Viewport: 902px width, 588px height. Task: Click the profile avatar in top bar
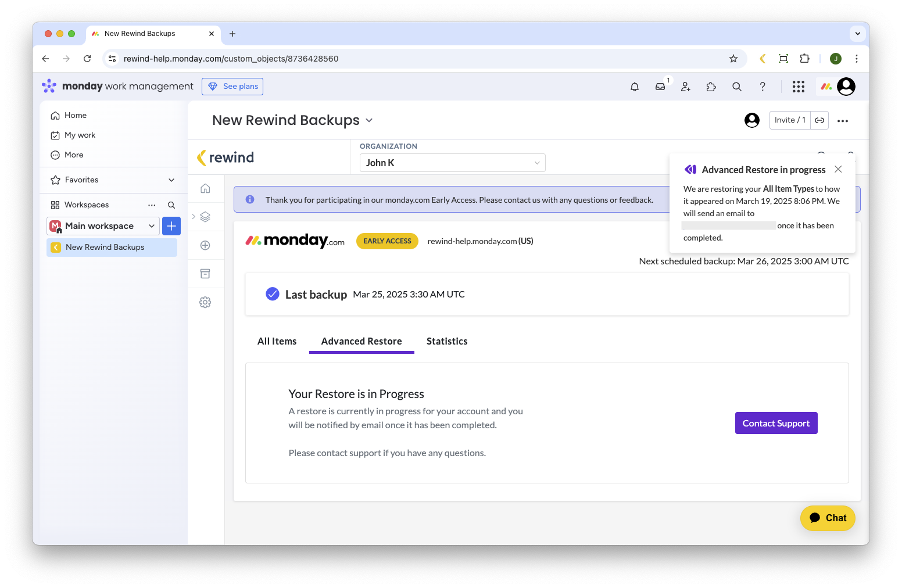(846, 87)
